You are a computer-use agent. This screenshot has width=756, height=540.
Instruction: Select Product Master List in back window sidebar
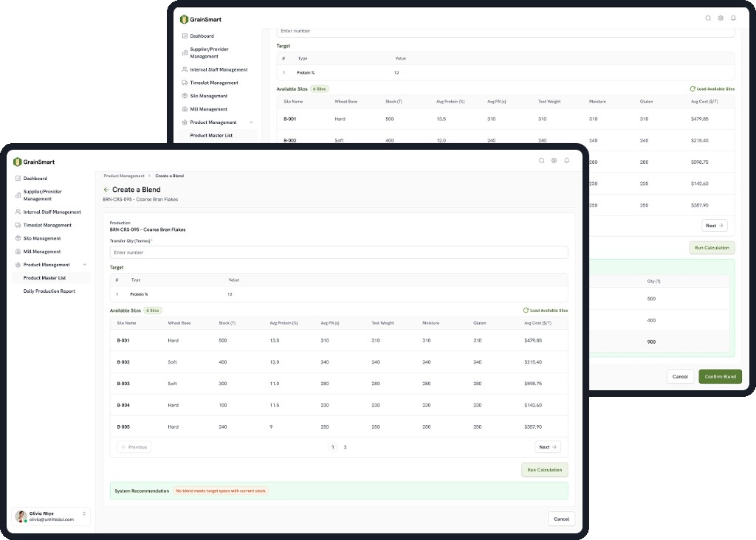pyautogui.click(x=218, y=135)
